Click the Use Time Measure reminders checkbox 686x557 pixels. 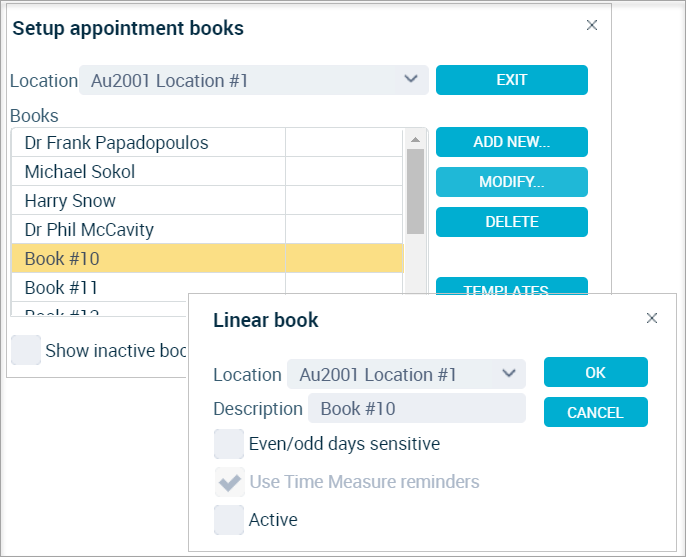229,482
